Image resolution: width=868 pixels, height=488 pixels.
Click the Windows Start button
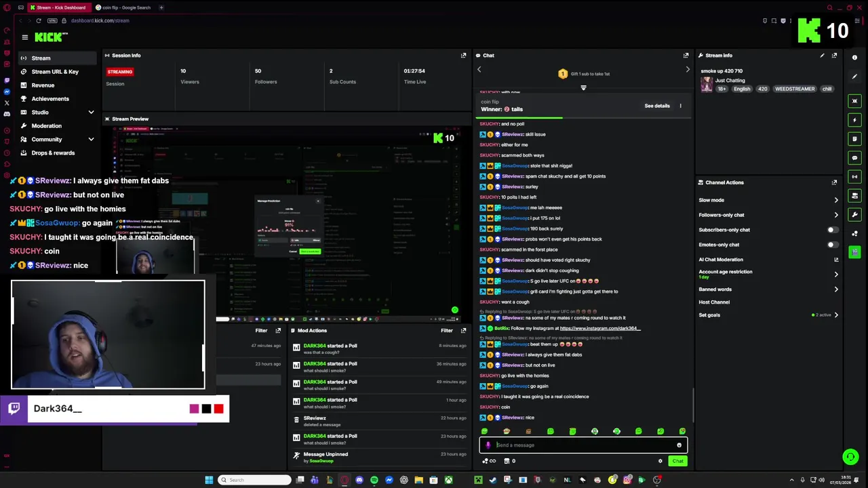coord(209,480)
